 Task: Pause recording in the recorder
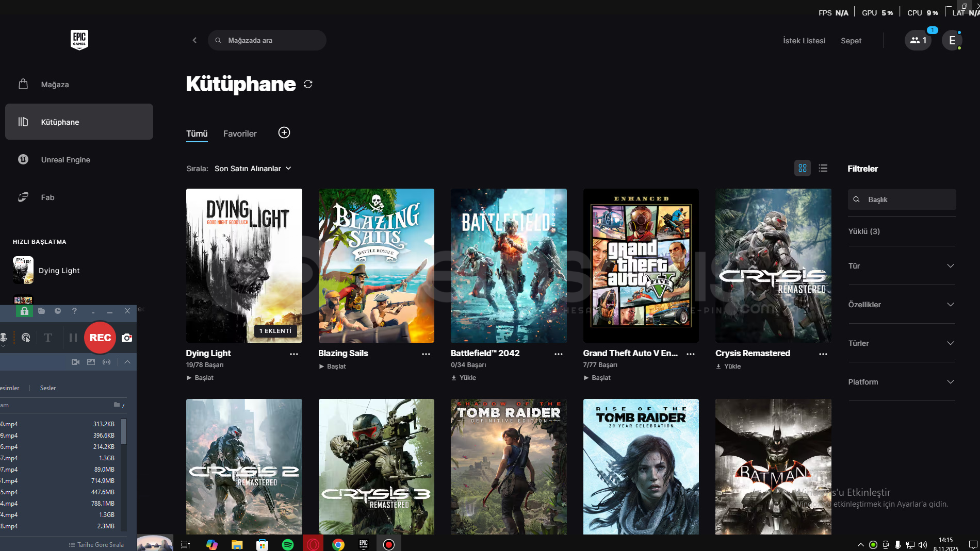[73, 338]
